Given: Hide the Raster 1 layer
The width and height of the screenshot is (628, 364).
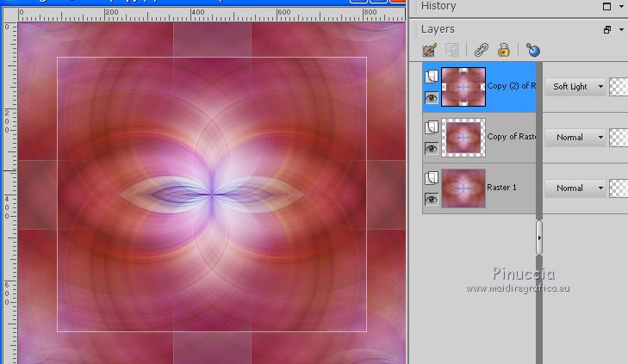Looking at the screenshot, I should (x=432, y=199).
